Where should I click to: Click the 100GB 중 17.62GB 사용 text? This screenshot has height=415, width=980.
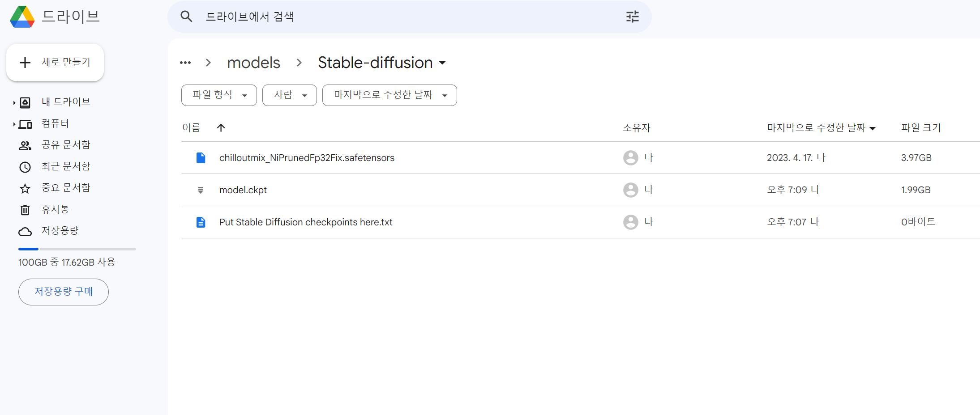tap(67, 262)
